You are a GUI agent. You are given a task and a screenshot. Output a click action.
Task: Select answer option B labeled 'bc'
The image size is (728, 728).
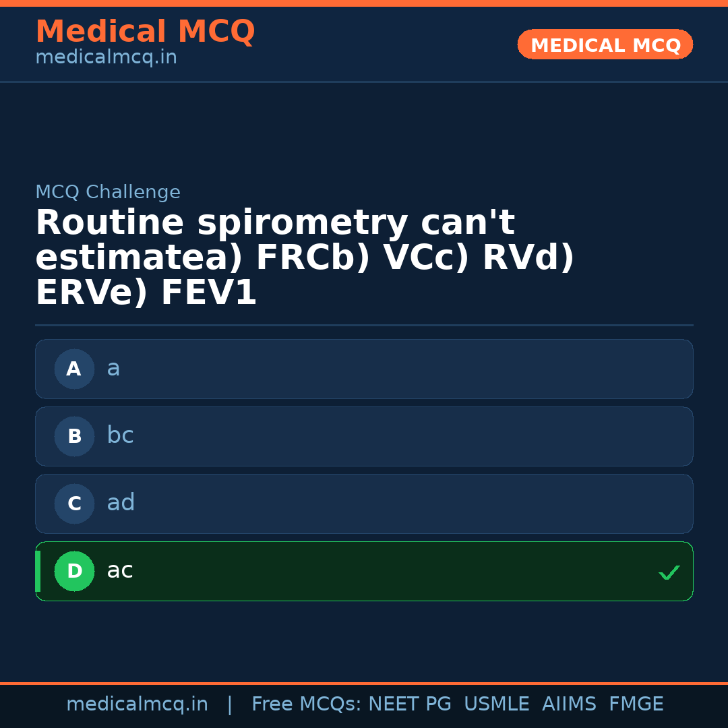(364, 436)
